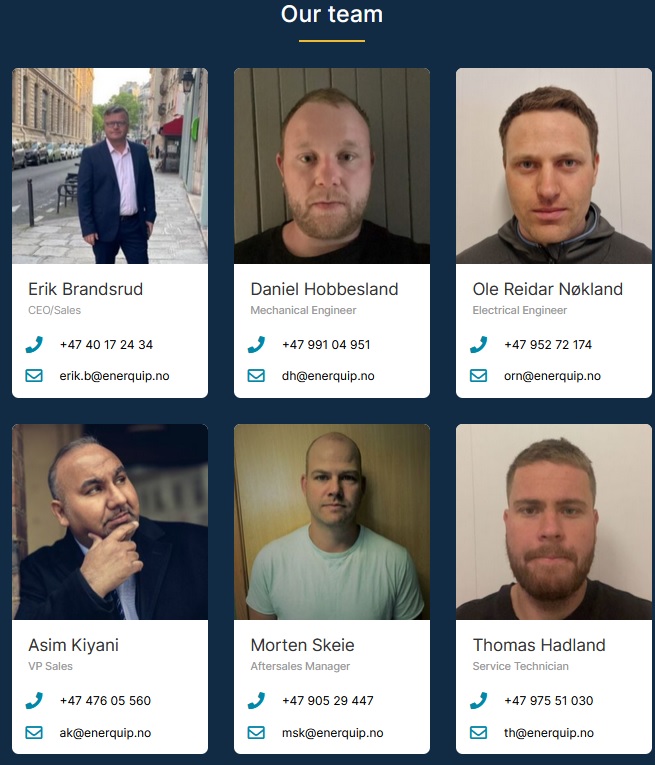Email Asim at ak@enerquip.no
655x765 pixels.
[105, 732]
